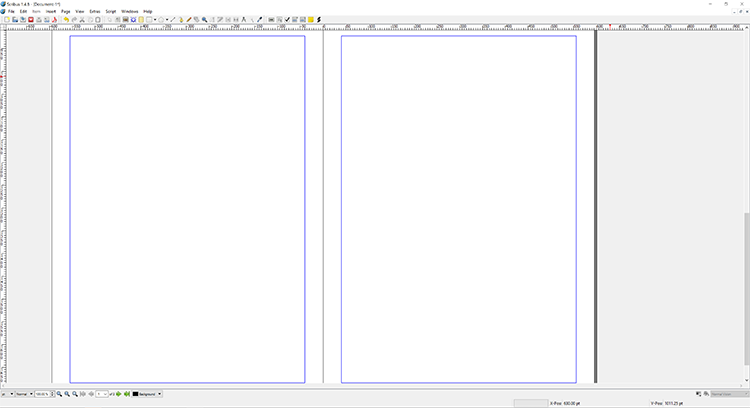Click the Print toolbar icon
750x408 pixels.
(39, 20)
